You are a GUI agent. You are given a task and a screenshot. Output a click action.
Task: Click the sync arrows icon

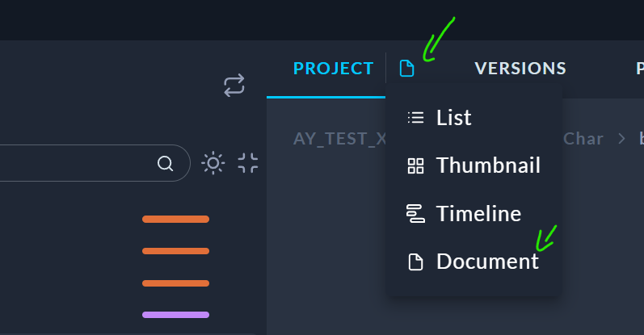click(234, 86)
